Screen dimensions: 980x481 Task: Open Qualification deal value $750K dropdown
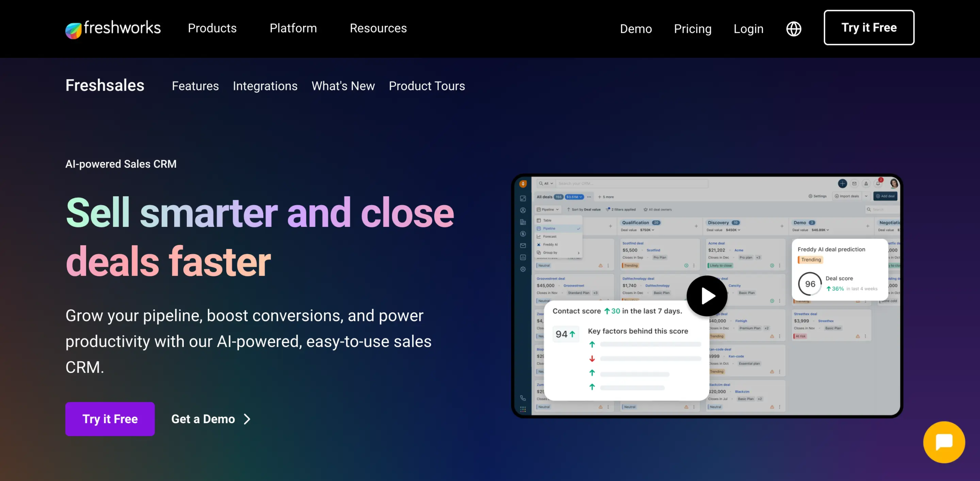tap(647, 230)
